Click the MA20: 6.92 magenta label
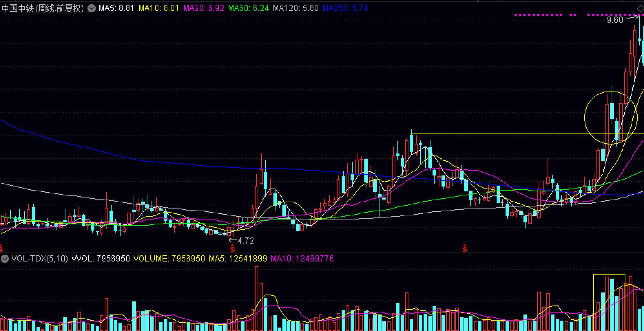Screen dimensions: 644x331 point(204,8)
